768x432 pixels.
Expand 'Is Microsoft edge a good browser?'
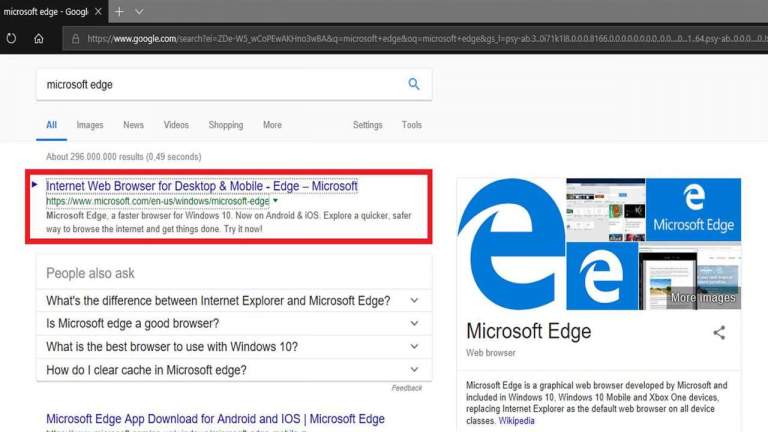click(x=234, y=324)
